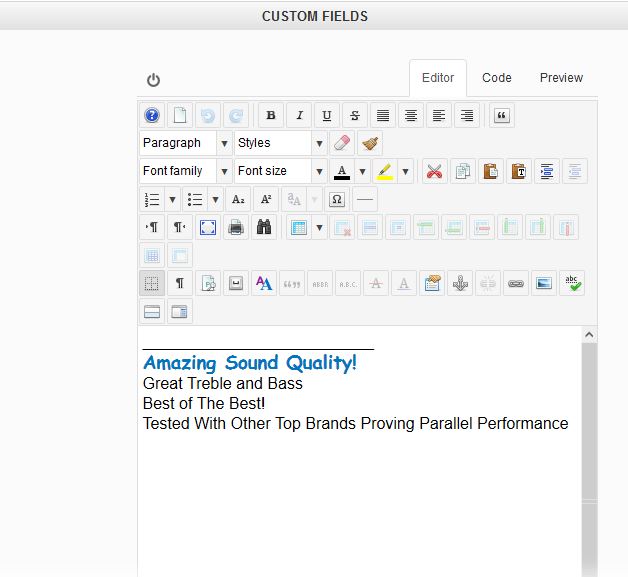Image resolution: width=628 pixels, height=577 pixels.
Task: Click the insert table icon
Action: (x=299, y=227)
